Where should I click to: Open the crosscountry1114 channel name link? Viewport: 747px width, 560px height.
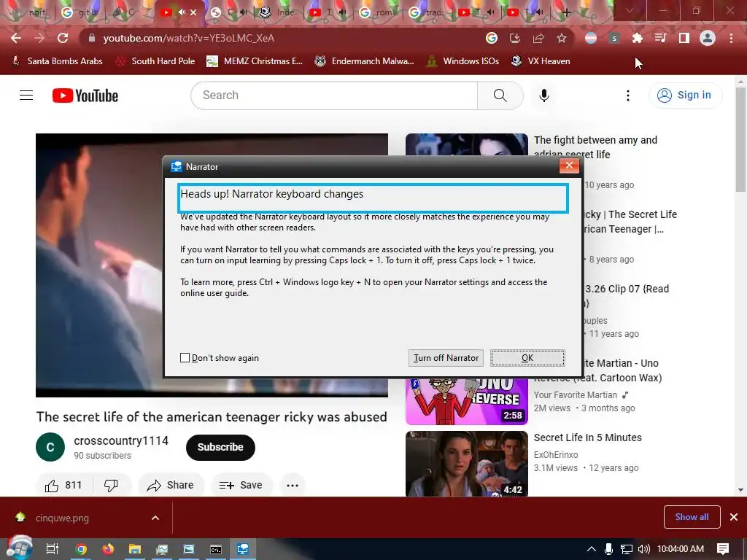(121, 441)
